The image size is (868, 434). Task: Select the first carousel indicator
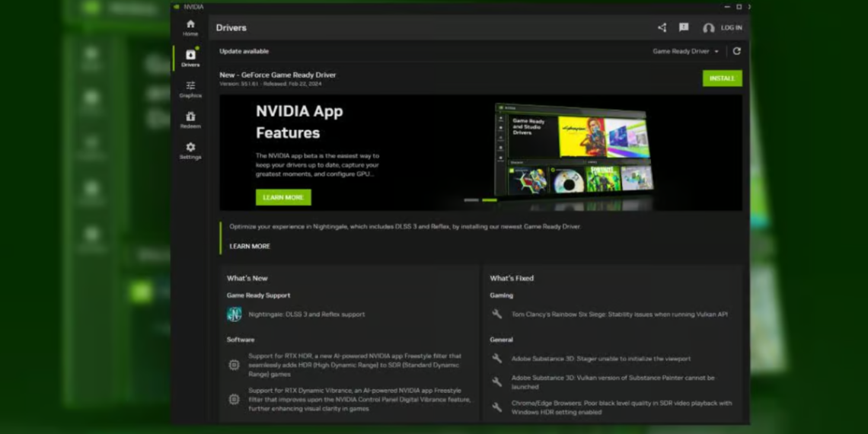471,199
